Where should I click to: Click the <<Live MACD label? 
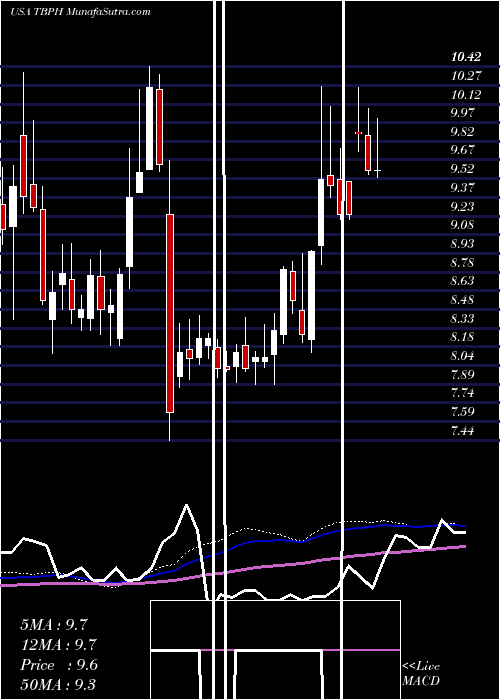point(421,673)
